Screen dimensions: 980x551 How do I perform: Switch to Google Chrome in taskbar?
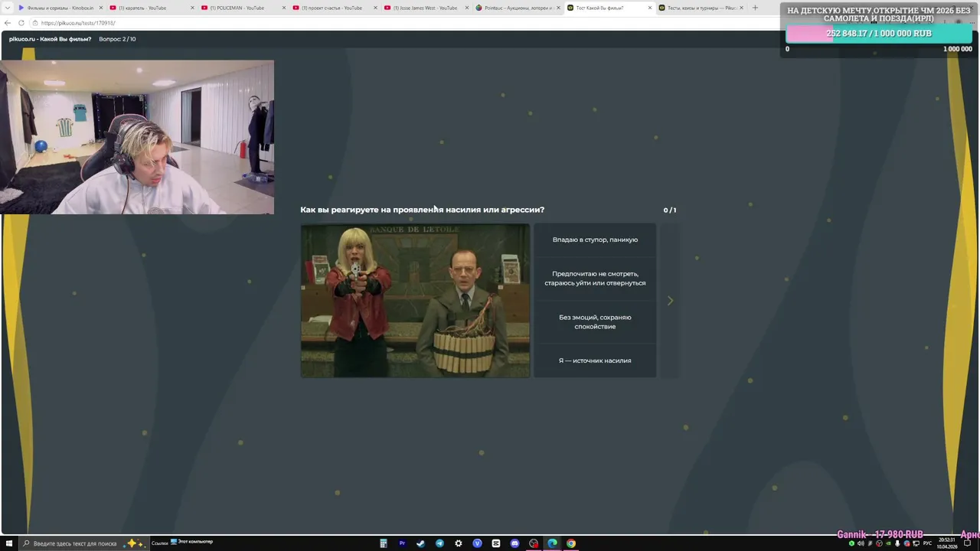[571, 543]
